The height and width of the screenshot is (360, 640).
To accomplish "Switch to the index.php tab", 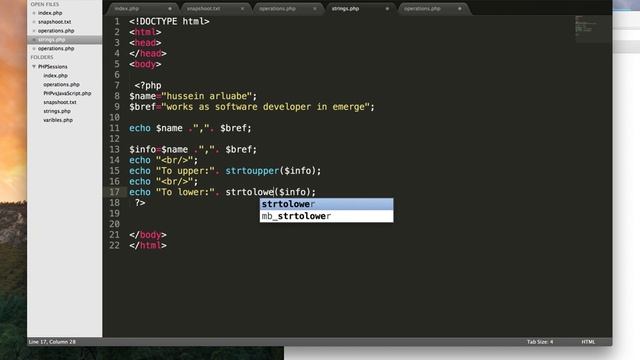I will pyautogui.click(x=127, y=9).
